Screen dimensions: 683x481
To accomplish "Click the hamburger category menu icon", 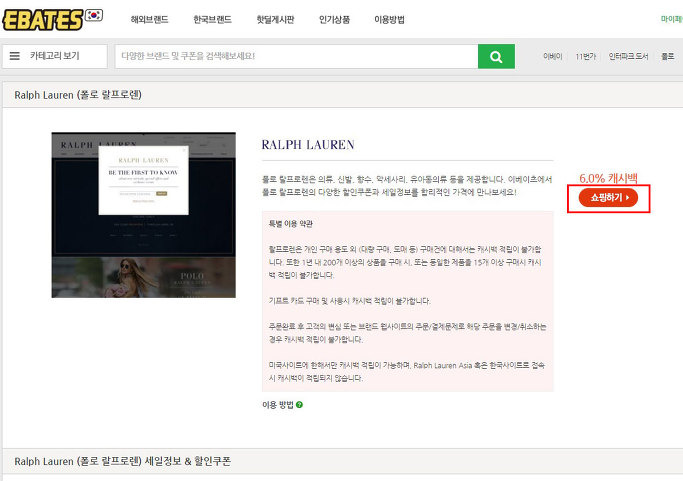I will (15, 56).
